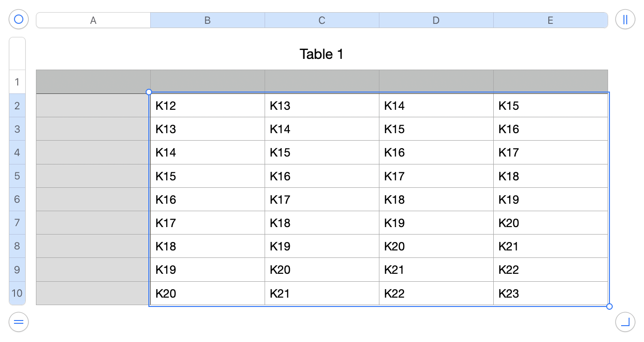This screenshot has height=342, width=644.
Task: Select row 10 header
Action: tap(17, 293)
